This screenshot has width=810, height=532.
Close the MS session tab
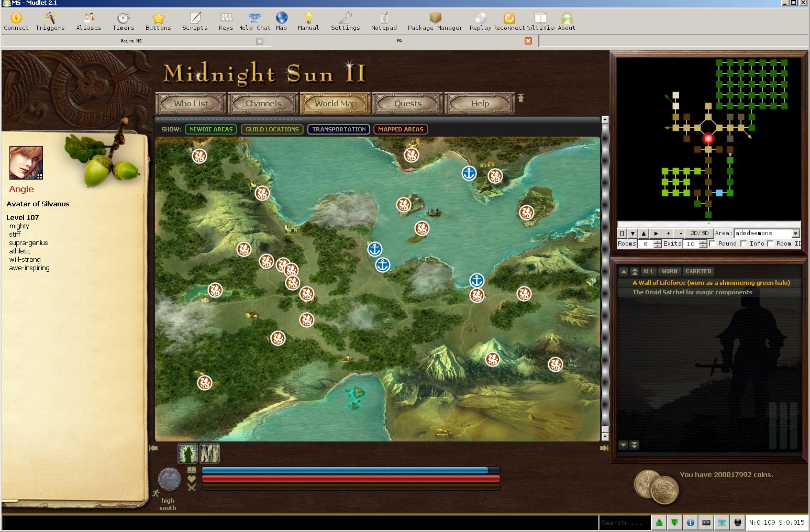(x=528, y=41)
